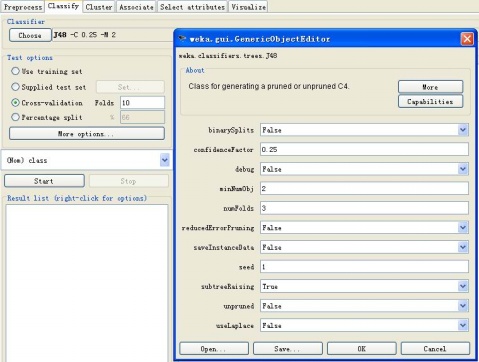Click inside the Result list area

87,283
